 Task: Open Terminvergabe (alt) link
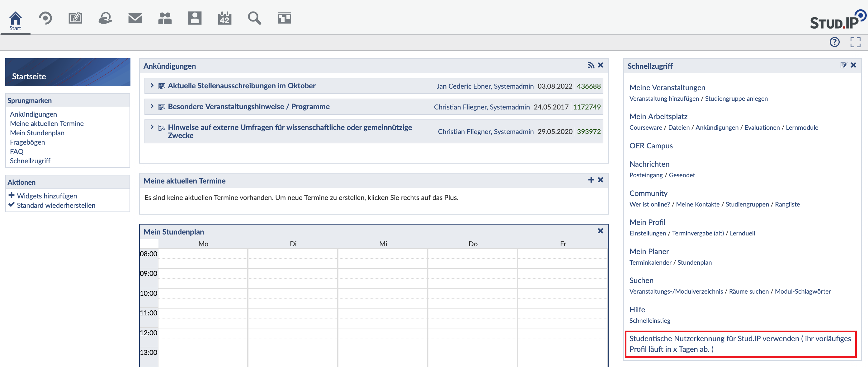pyautogui.click(x=698, y=233)
